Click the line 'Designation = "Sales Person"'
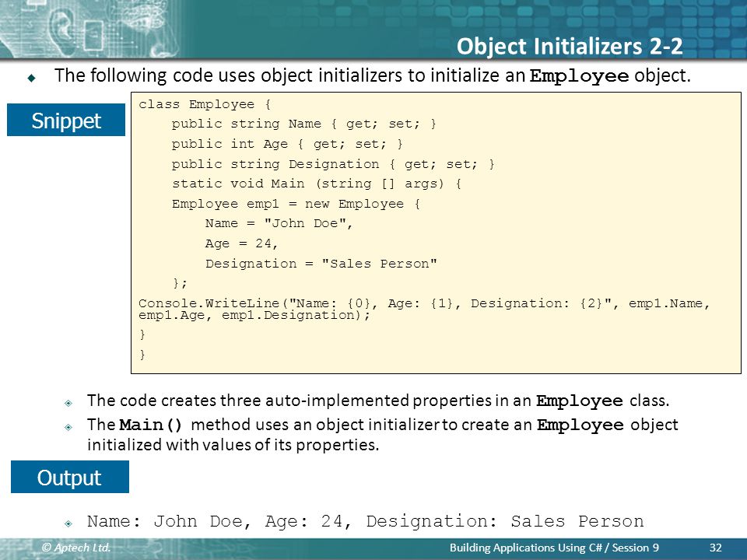The image size is (747, 560). pos(321,264)
